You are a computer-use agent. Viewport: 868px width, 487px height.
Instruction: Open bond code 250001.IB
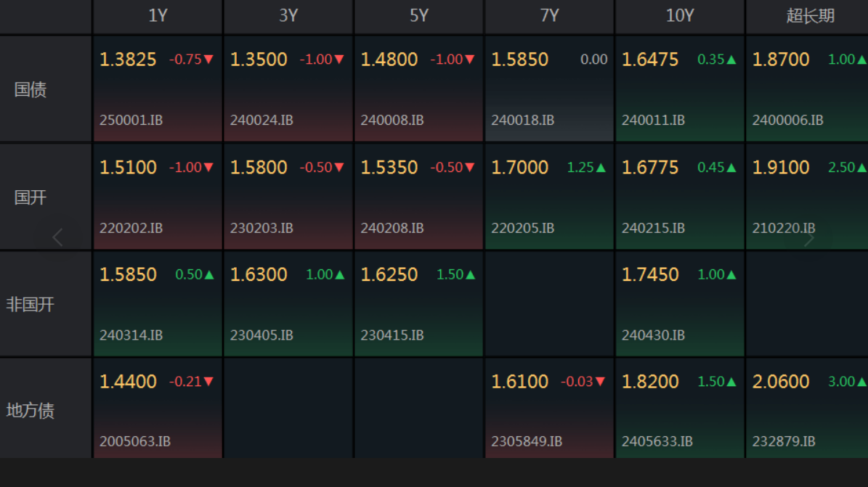click(x=131, y=120)
